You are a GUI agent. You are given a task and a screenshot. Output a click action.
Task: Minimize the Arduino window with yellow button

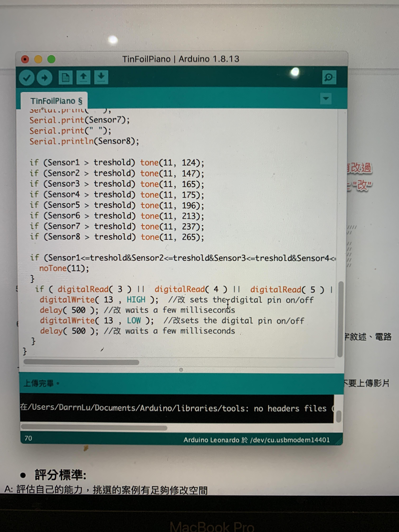click(38, 59)
